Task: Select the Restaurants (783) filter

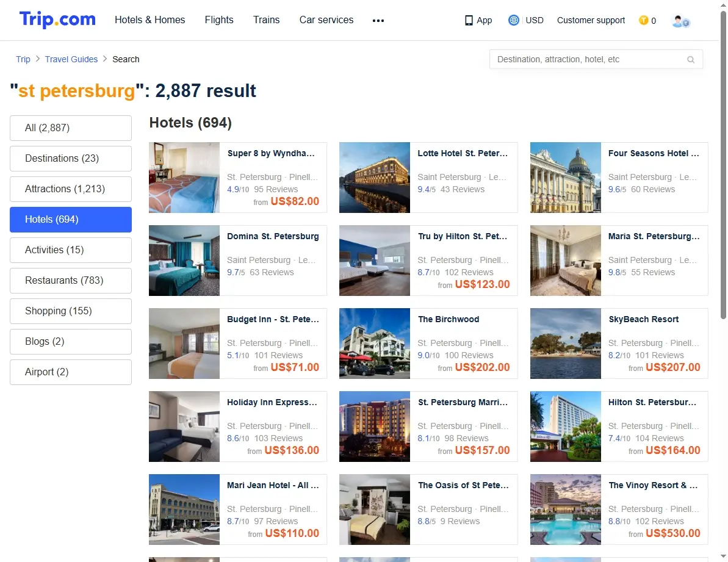Action: tap(71, 281)
